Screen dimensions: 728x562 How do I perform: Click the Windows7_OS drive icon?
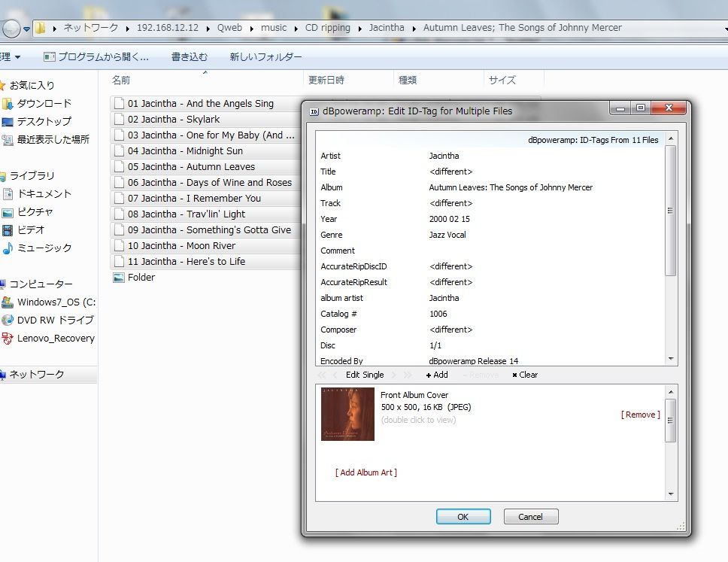click(8, 302)
